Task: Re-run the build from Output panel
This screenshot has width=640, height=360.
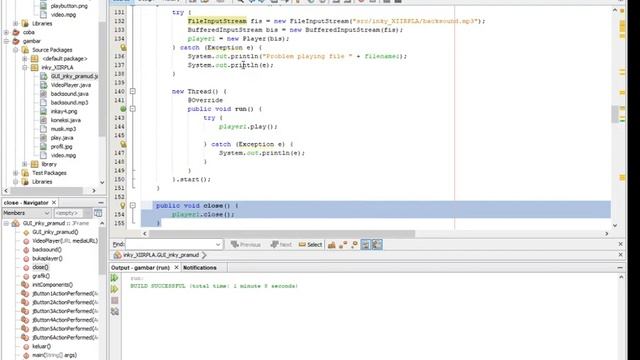Action: pyautogui.click(x=115, y=278)
